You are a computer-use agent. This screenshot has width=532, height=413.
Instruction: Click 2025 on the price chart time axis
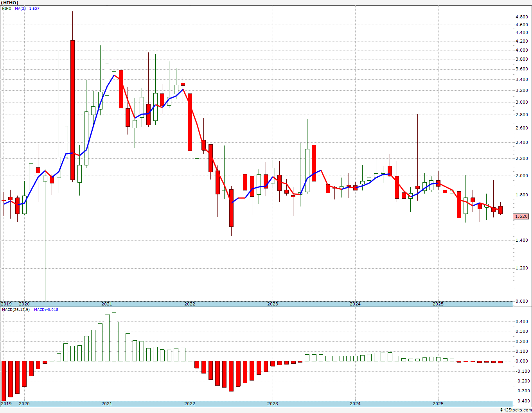(438, 304)
